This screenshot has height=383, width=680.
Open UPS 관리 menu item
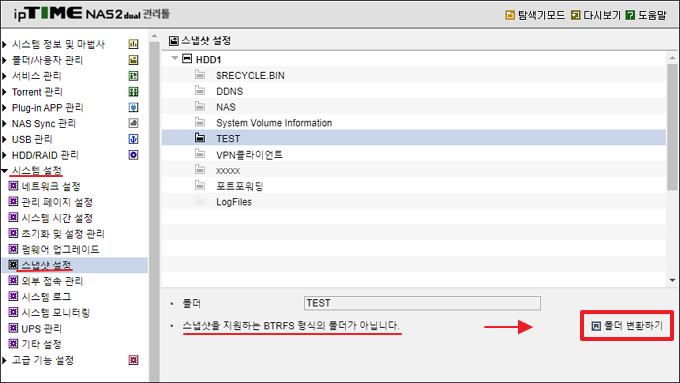(42, 329)
